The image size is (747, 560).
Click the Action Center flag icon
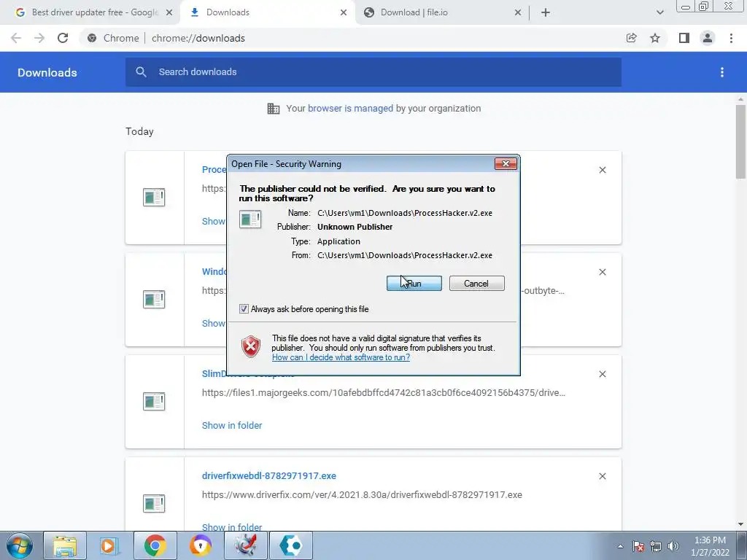(x=638, y=546)
